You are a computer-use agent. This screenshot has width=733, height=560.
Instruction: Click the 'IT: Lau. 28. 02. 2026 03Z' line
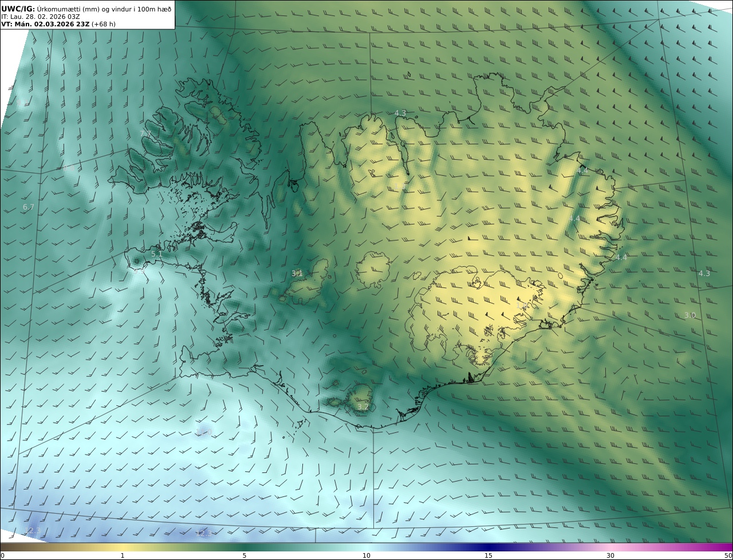40,17
